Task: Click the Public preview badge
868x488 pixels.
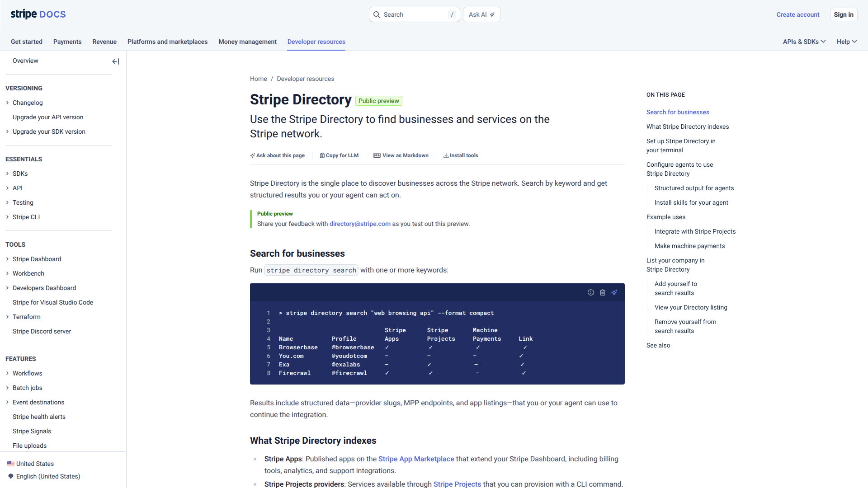Action: pyautogui.click(x=379, y=101)
